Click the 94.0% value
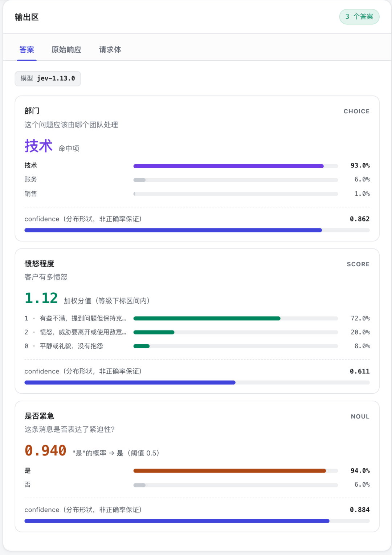This screenshot has height=555, width=392. (360, 470)
